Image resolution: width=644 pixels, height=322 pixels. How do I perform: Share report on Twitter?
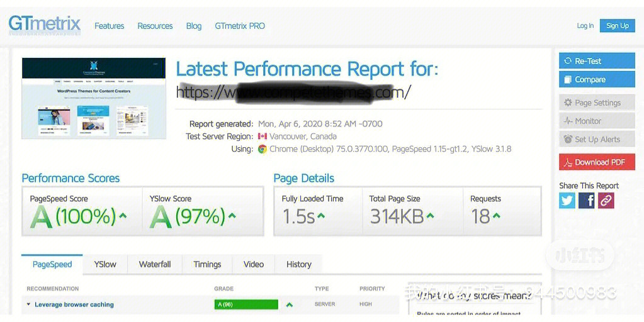pyautogui.click(x=567, y=201)
